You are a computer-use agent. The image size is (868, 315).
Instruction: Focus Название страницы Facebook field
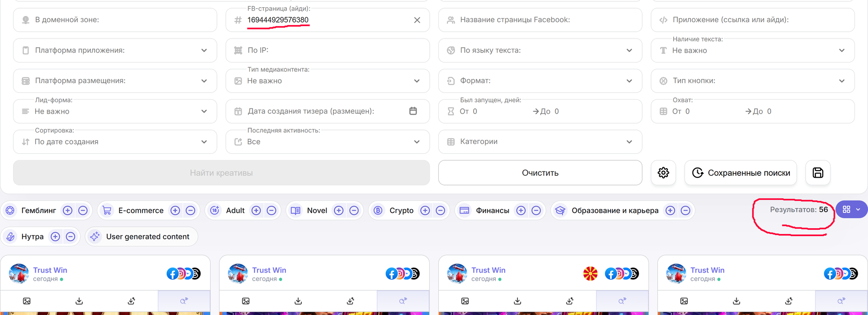(x=540, y=20)
